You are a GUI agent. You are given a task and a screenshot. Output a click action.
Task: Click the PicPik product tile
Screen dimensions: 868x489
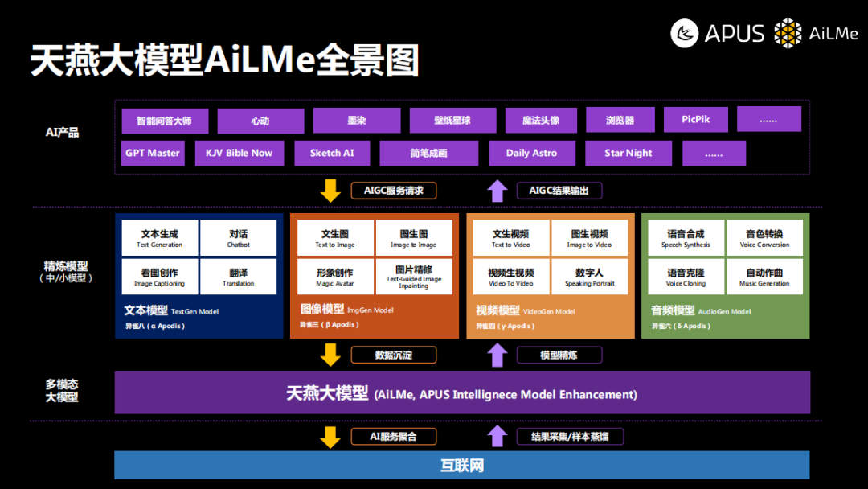click(x=695, y=120)
